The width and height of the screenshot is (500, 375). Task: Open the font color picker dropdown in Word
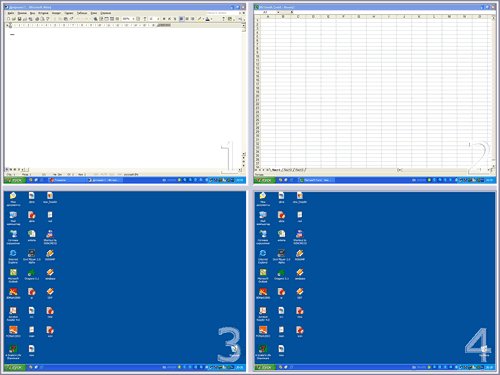211,19
